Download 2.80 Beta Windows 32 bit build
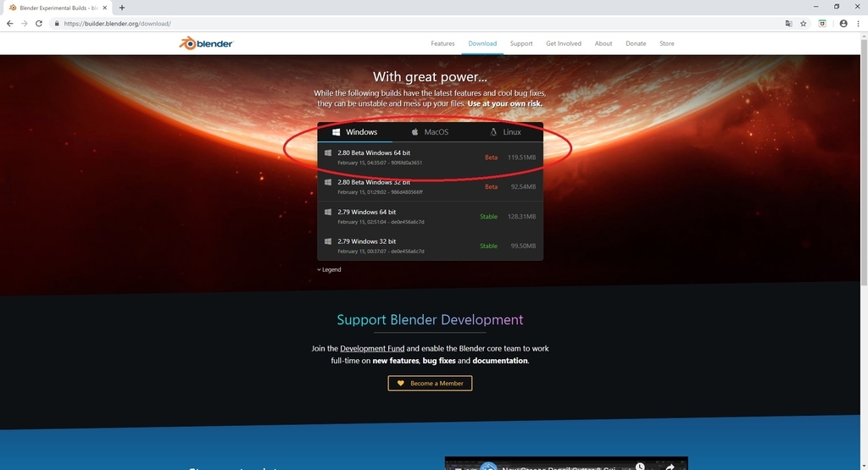 tap(430, 186)
